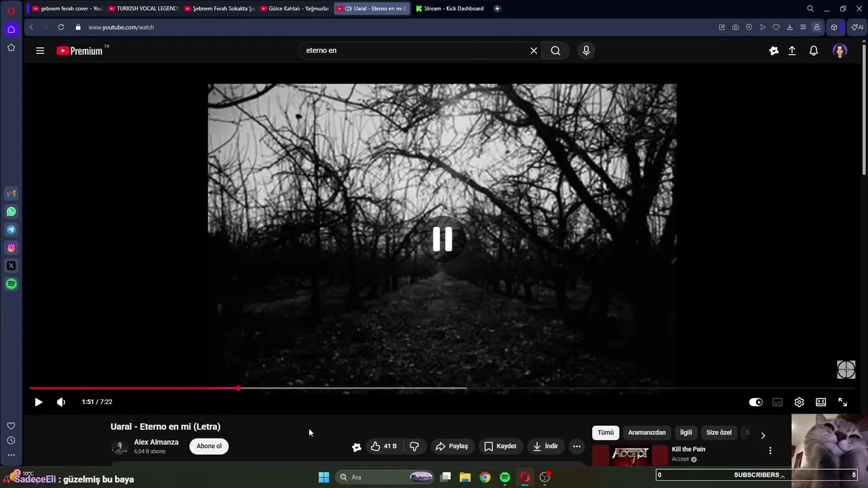
Task: Open the YouTube account avatar menu
Action: pyautogui.click(x=840, y=51)
